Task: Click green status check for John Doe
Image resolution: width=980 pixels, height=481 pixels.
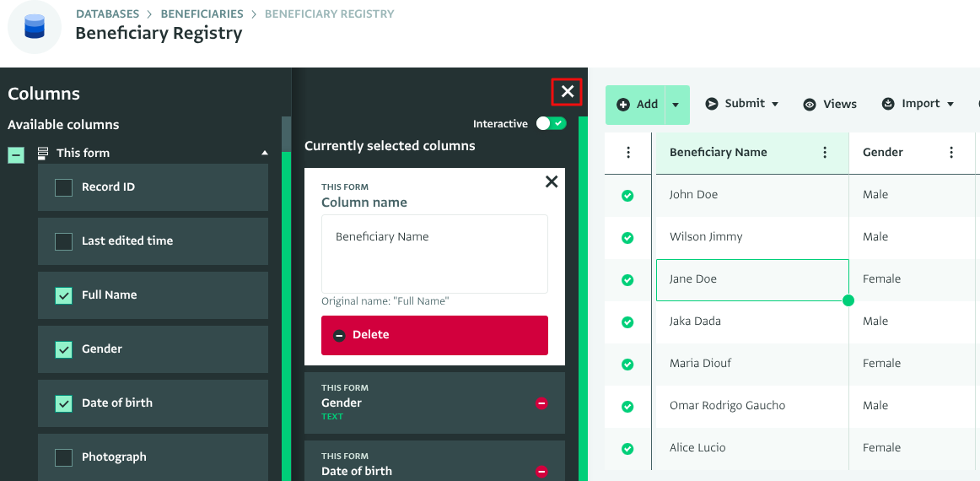Action: click(627, 195)
